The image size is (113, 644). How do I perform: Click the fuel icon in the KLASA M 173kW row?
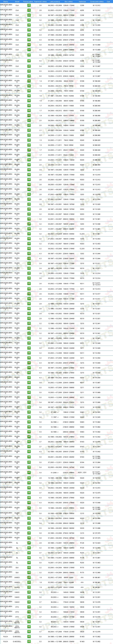click(29, 447)
